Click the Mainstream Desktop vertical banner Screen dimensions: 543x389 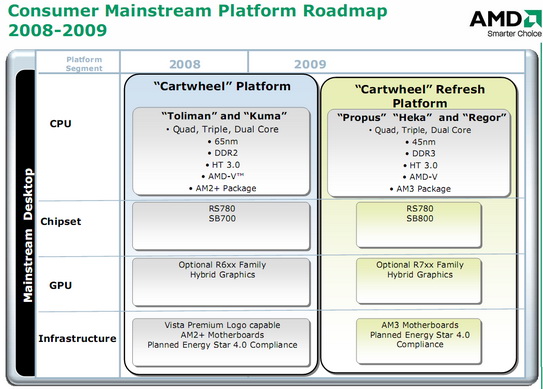(x=26, y=223)
